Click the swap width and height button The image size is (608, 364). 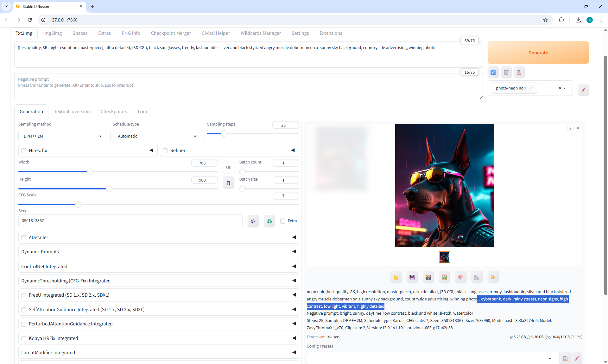point(229,183)
